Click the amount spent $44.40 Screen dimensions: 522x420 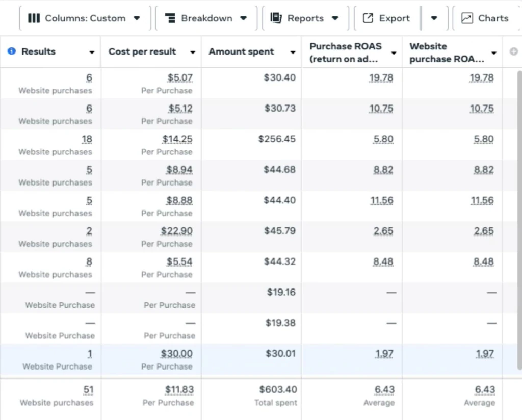280,200
